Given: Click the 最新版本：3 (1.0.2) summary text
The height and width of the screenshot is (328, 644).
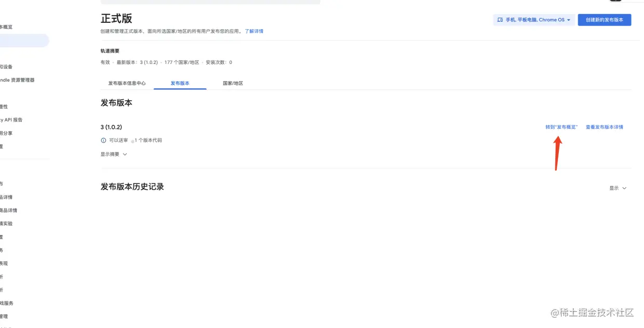Looking at the screenshot, I should 137,62.
